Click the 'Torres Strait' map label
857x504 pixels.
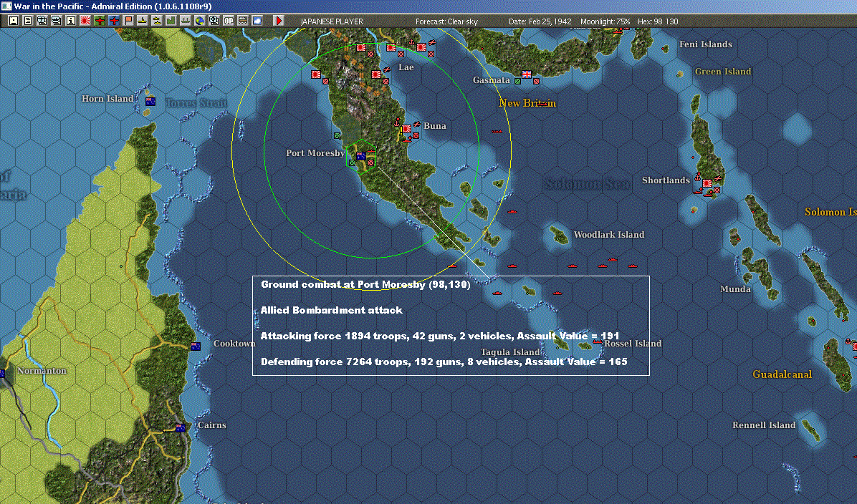tap(196, 103)
